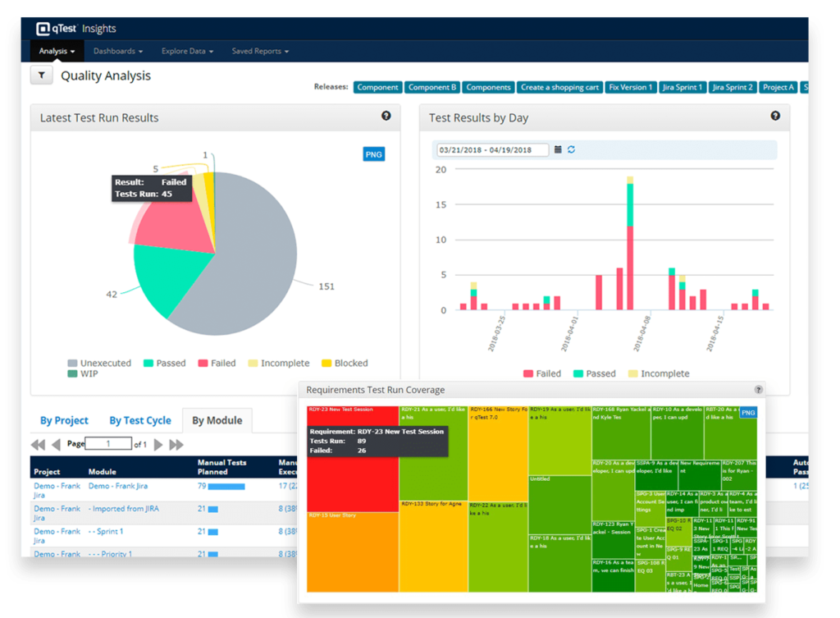Click the qTest Insights logo

[75, 29]
